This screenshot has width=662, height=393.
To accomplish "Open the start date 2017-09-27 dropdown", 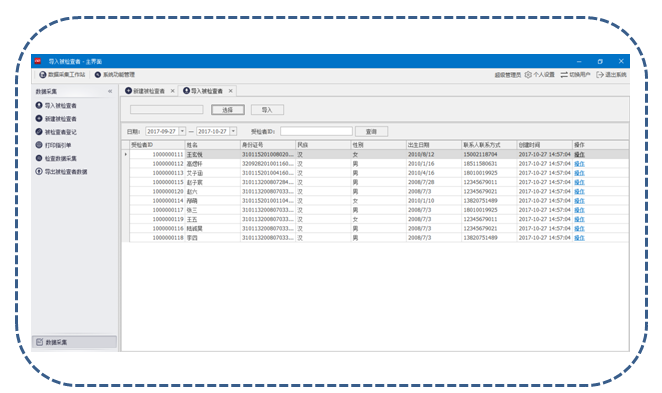I will (182, 131).
